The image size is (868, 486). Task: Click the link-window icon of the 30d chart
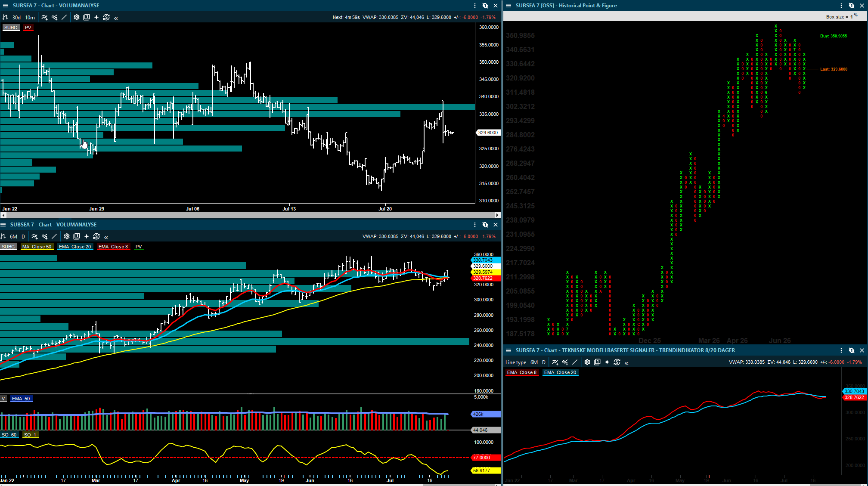click(x=485, y=6)
